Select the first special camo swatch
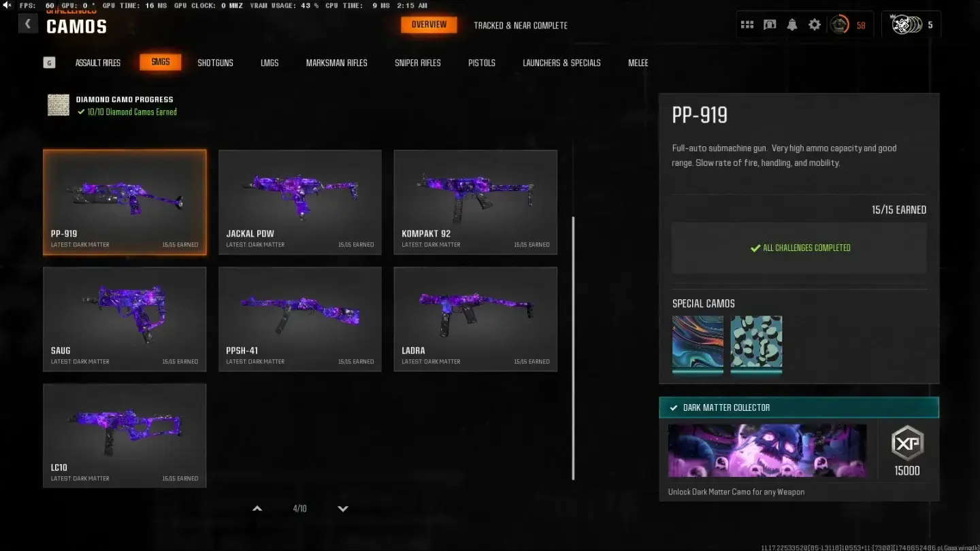The width and height of the screenshot is (980, 551). click(x=698, y=344)
